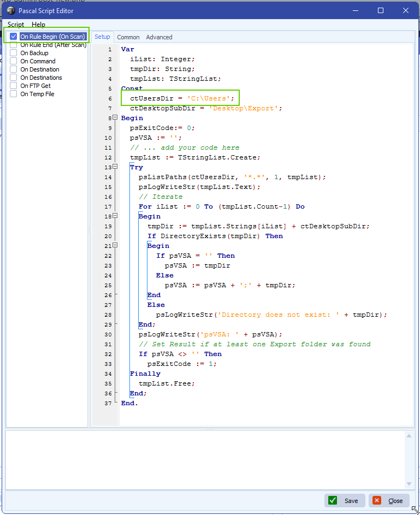
Task: Click inside the empty output log panel
Action: pos(205,460)
